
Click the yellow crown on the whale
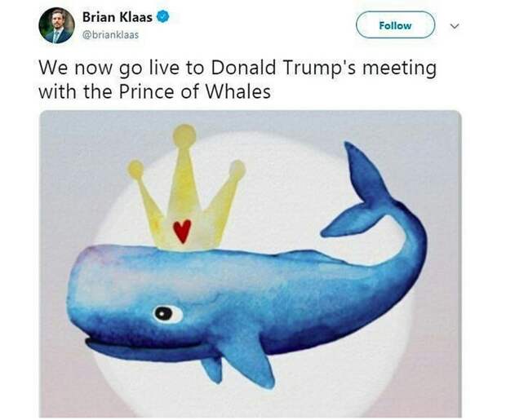[x=185, y=188]
